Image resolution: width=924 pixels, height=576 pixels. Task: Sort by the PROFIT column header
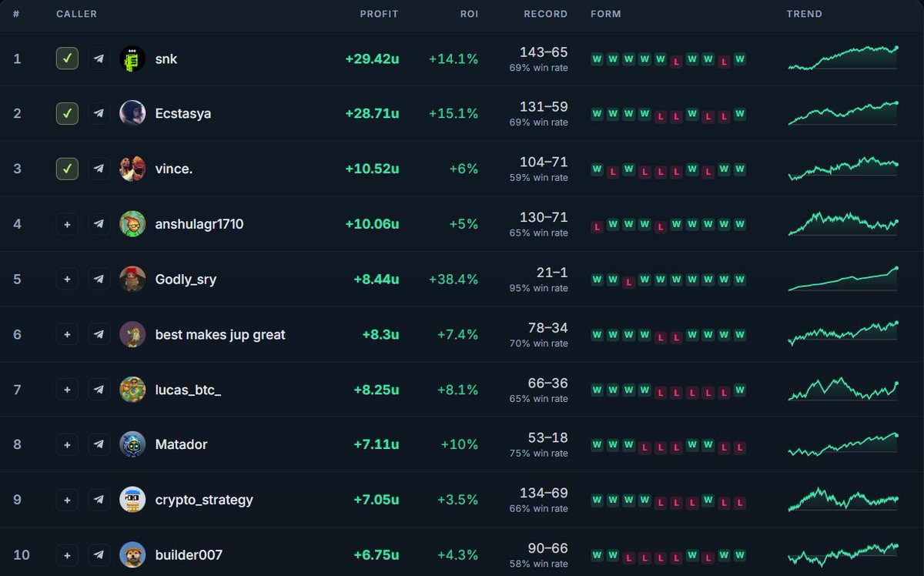coord(379,14)
